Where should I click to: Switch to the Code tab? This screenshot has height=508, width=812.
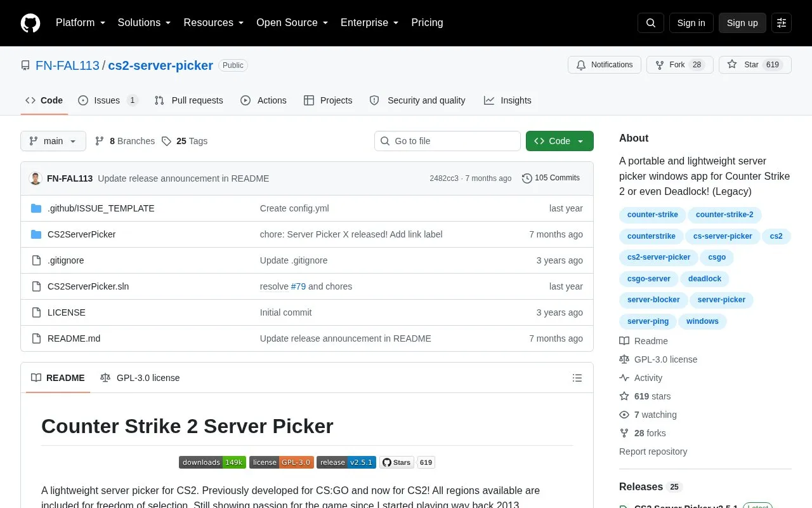44,100
